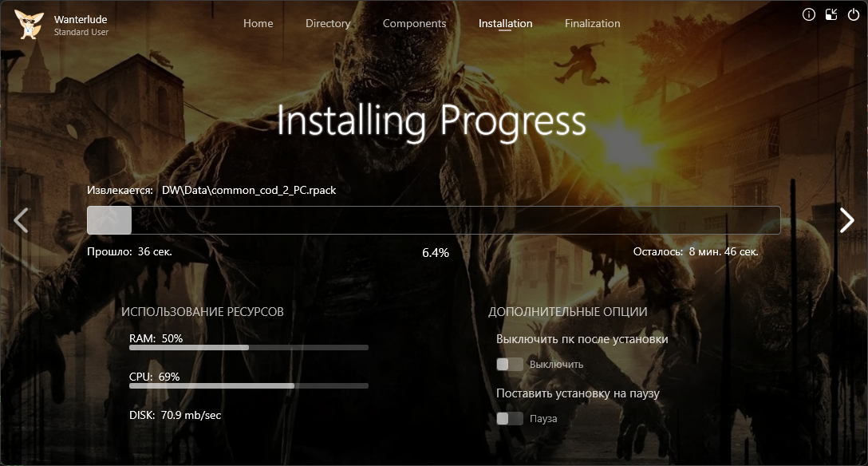The image size is (868, 466).
Task: Click the elapsed time 36 сек.
Action: tap(155, 251)
